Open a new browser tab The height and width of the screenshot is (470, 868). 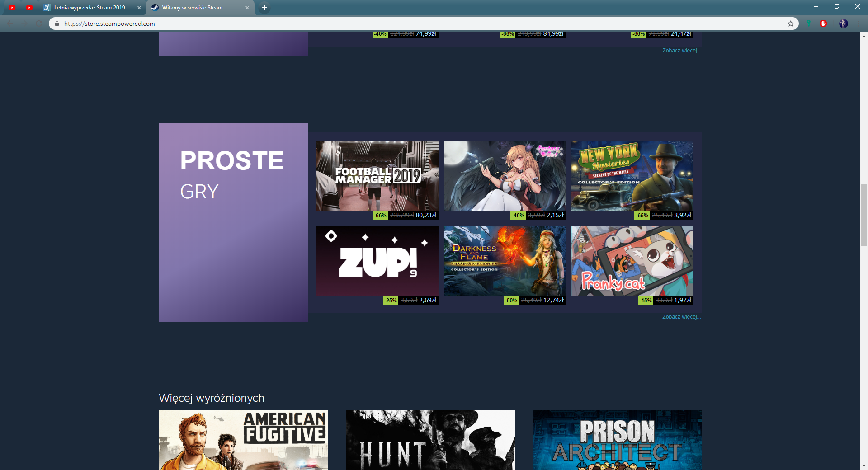[264, 8]
